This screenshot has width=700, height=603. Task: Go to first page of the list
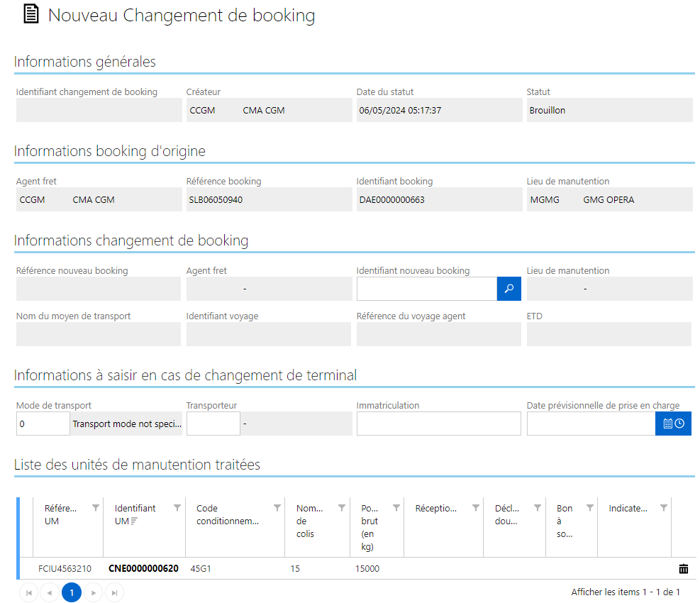(29, 593)
